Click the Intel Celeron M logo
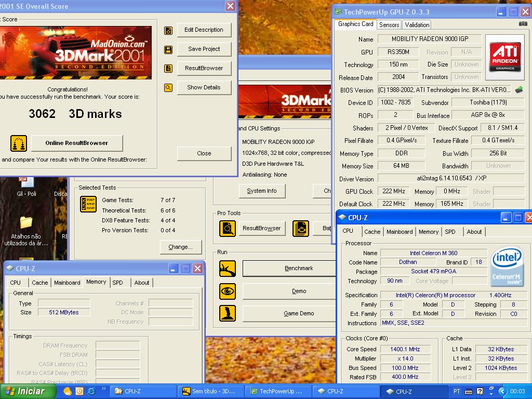The image size is (532, 399). (x=507, y=266)
